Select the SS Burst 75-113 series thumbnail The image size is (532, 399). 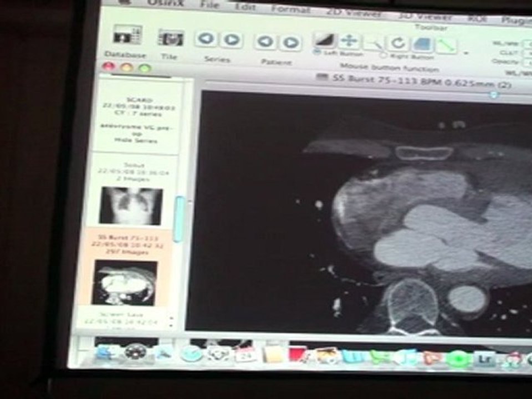click(125, 283)
